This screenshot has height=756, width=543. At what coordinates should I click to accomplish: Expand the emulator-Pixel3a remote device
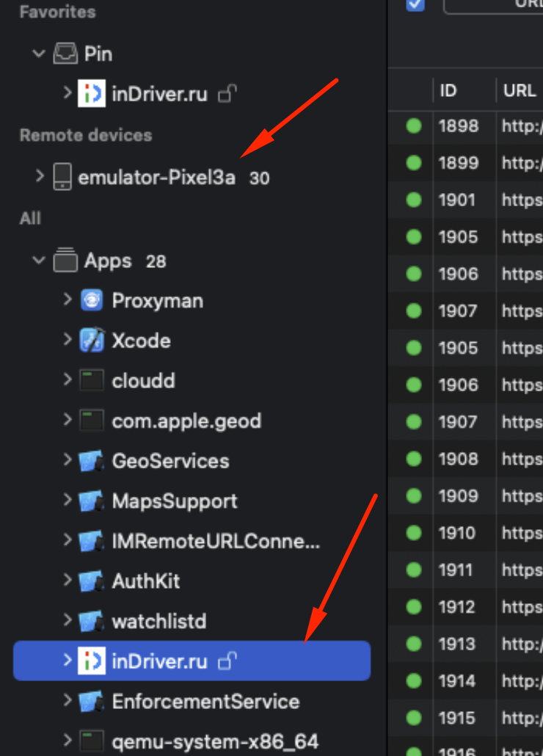pyautogui.click(x=40, y=176)
